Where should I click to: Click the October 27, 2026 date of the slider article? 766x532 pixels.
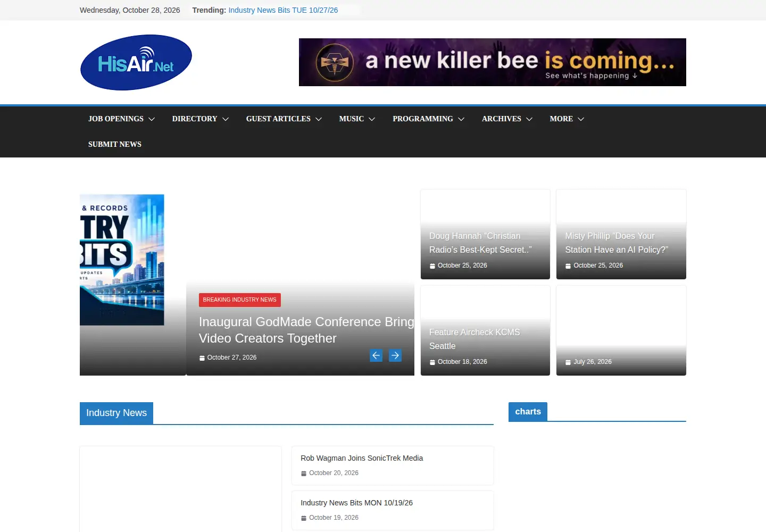pos(232,358)
